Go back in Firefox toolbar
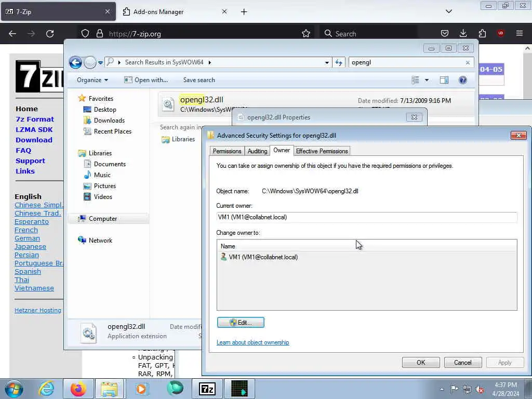 tap(12, 34)
